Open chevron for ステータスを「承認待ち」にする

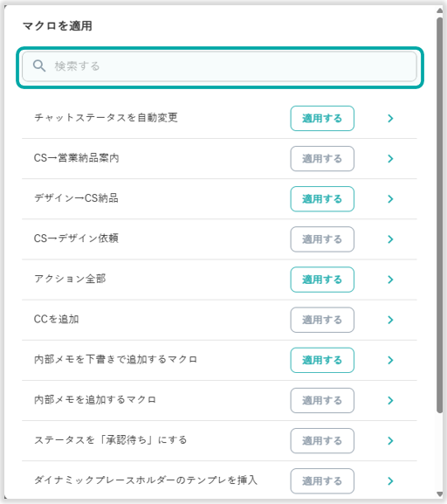click(390, 441)
